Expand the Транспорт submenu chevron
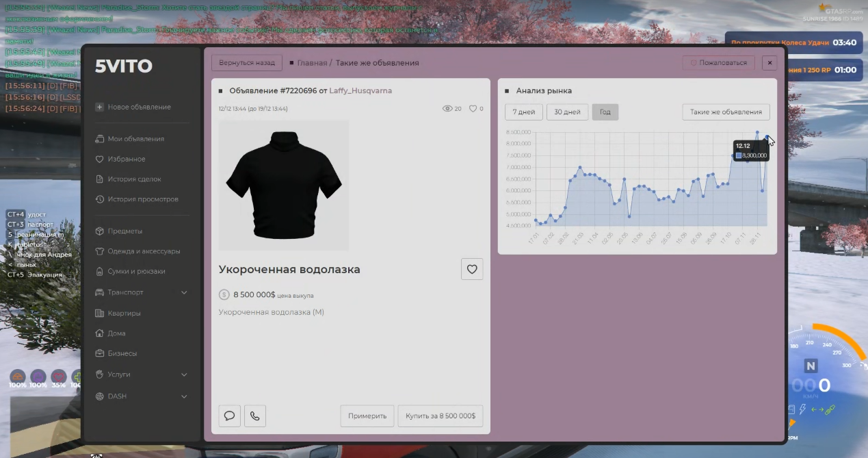 tap(184, 293)
